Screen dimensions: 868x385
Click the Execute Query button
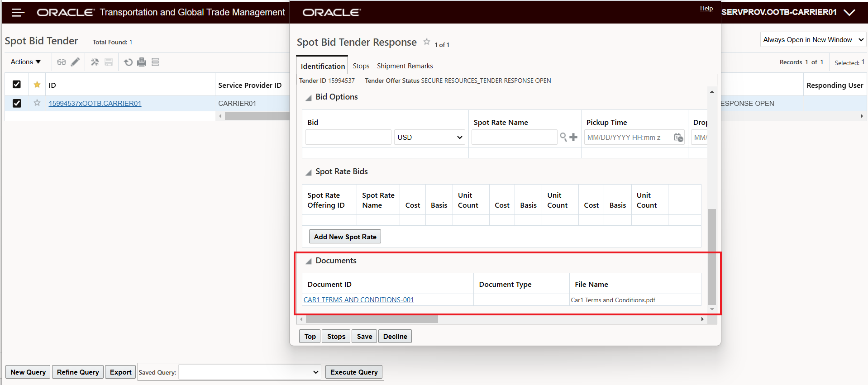pos(354,372)
